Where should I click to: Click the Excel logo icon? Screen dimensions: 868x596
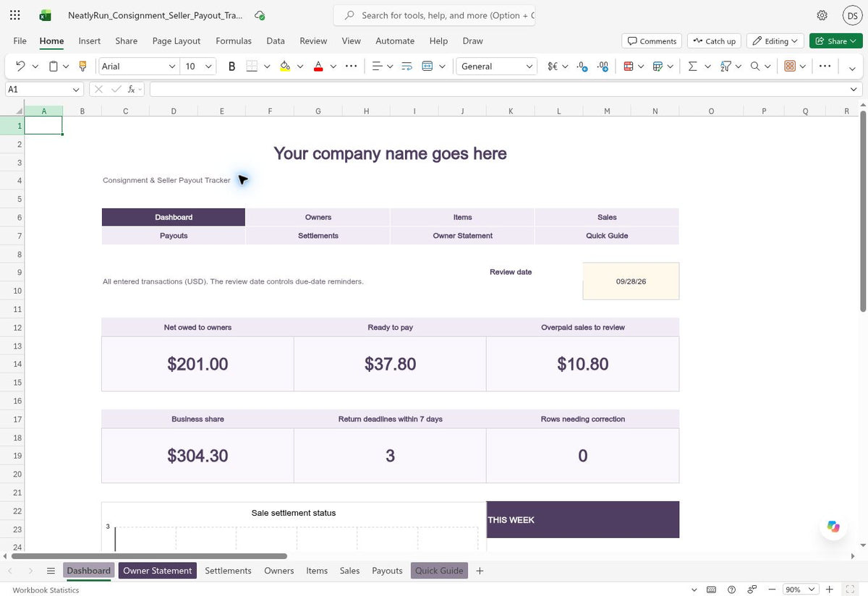pos(46,15)
